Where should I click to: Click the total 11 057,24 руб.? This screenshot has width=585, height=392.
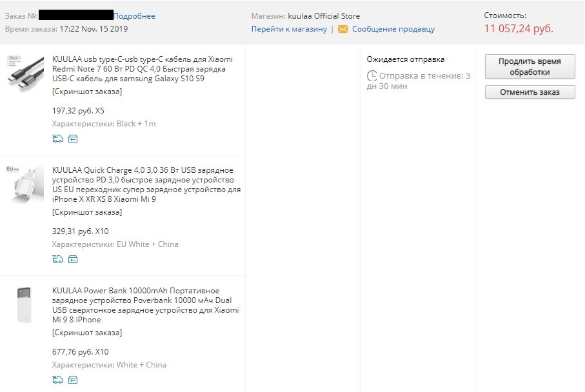pyautogui.click(x=519, y=29)
